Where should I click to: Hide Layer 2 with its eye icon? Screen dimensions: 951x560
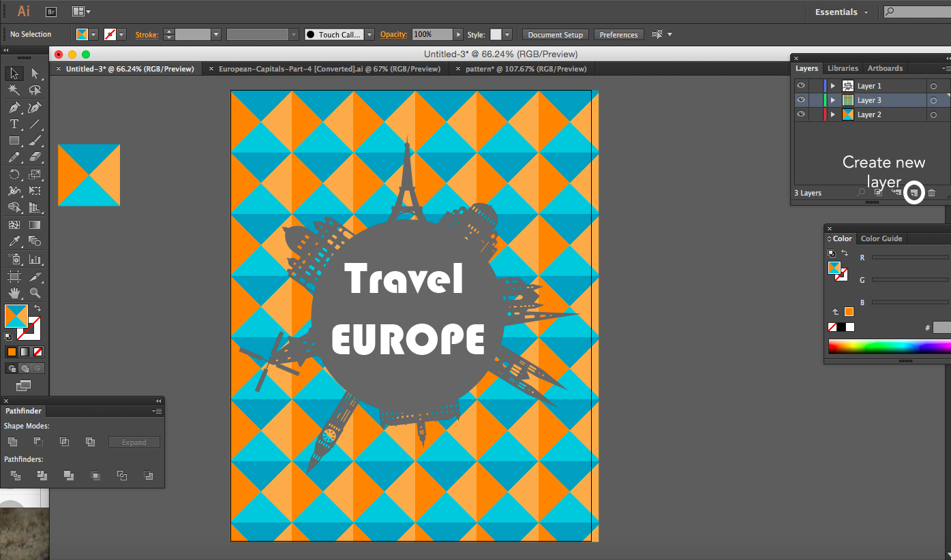pyautogui.click(x=801, y=114)
